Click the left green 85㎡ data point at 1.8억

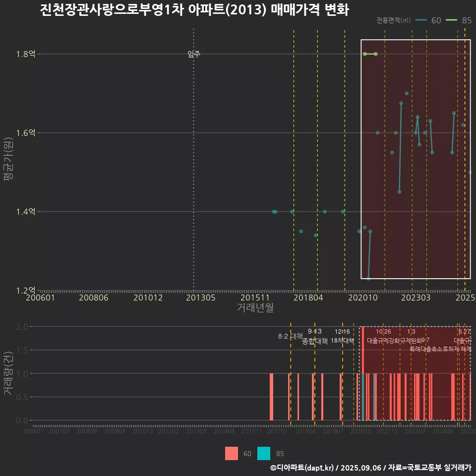(364, 54)
